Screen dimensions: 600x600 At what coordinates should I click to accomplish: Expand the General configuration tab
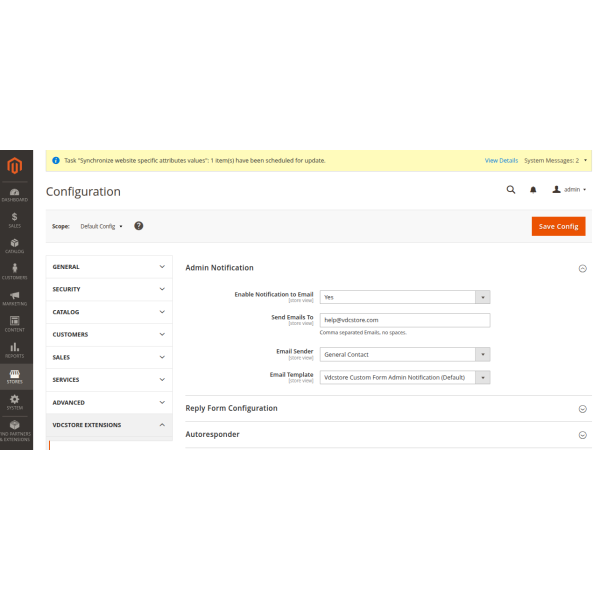pyautogui.click(x=109, y=267)
